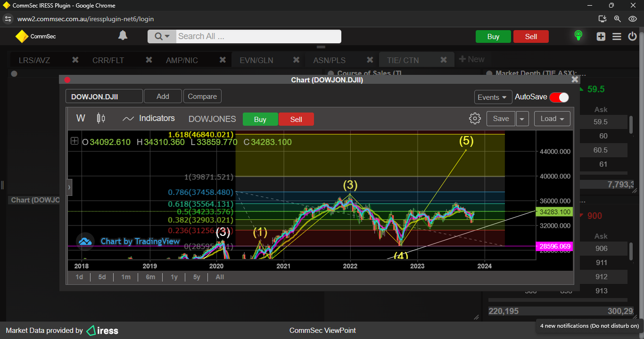The width and height of the screenshot is (644, 339).
Task: Add a new workspace tab
Action: (x=471, y=59)
